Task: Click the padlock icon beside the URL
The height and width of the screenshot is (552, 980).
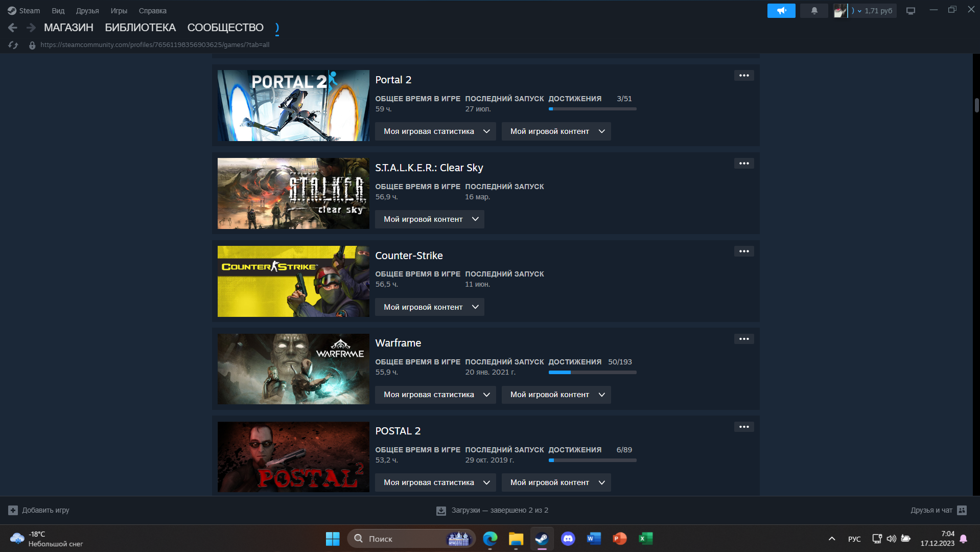Action: click(x=32, y=45)
